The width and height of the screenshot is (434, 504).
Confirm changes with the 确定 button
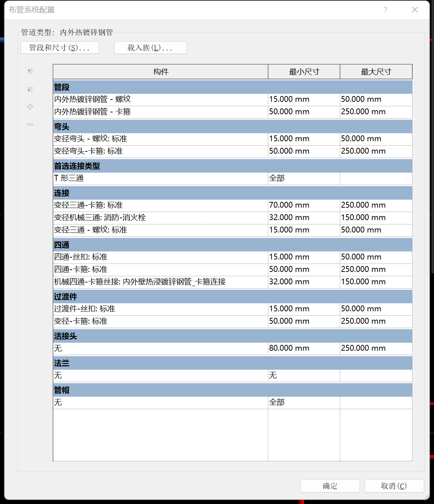(x=330, y=486)
